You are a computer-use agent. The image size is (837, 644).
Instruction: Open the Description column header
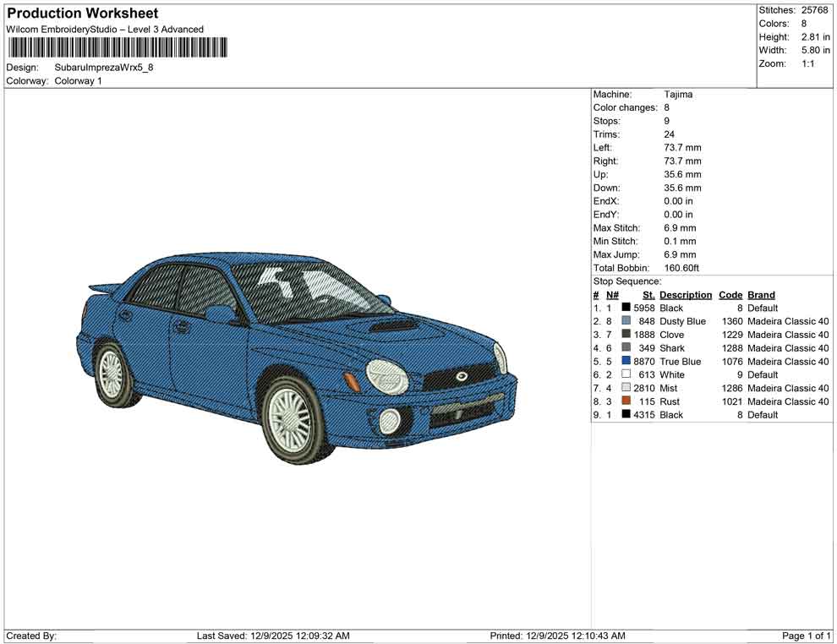(x=685, y=294)
